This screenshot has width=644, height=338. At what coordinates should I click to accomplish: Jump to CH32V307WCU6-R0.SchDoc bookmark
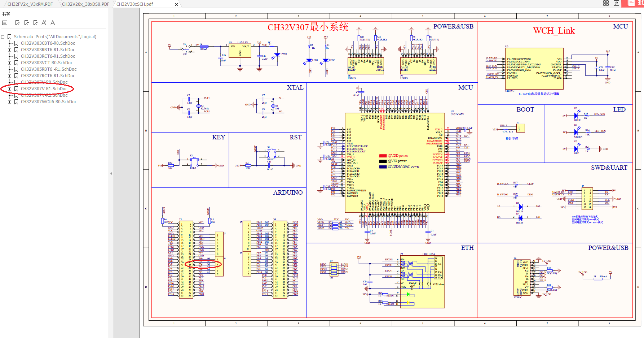pos(49,102)
